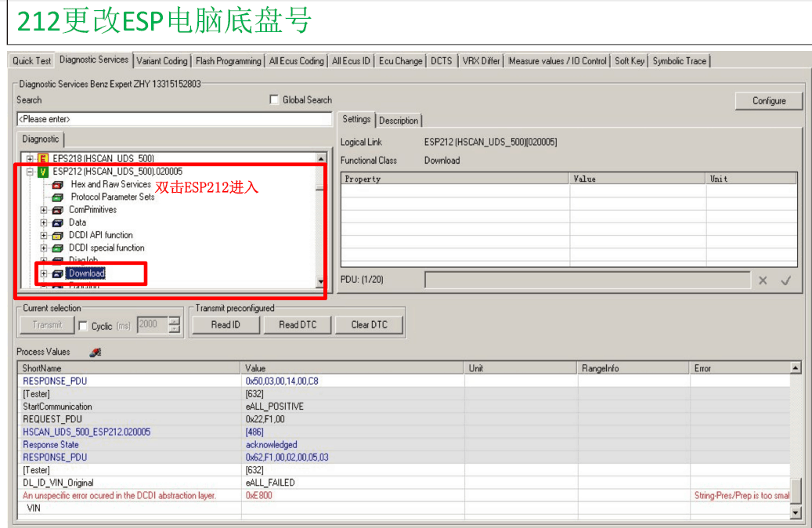This screenshot has width=812, height=528.
Task: Click the orange E icon beside EPS218
Action: [43, 158]
